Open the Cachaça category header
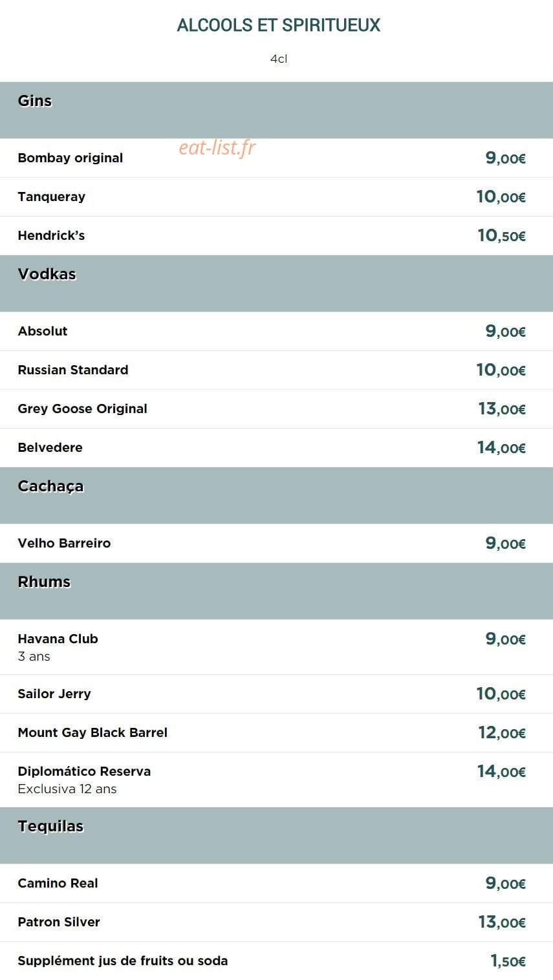 pos(276,495)
